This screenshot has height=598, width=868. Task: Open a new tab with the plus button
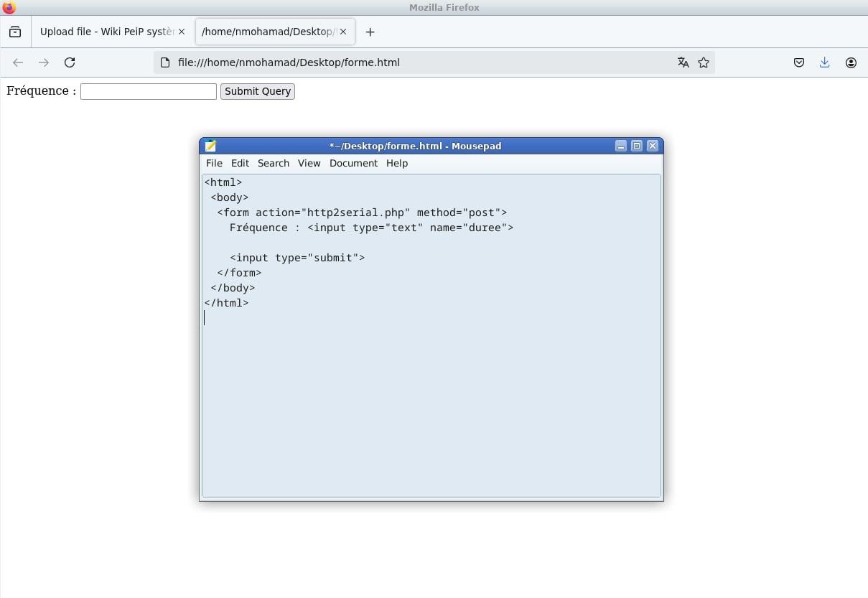pos(370,32)
